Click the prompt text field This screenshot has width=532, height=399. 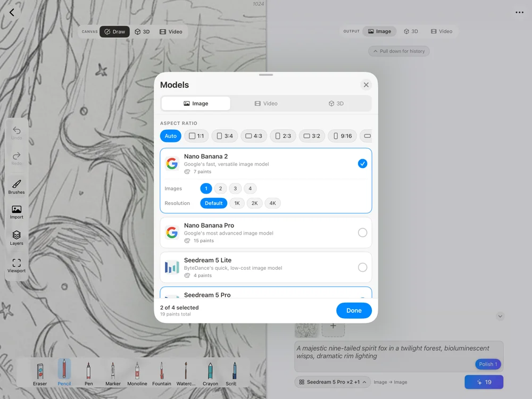click(x=398, y=356)
